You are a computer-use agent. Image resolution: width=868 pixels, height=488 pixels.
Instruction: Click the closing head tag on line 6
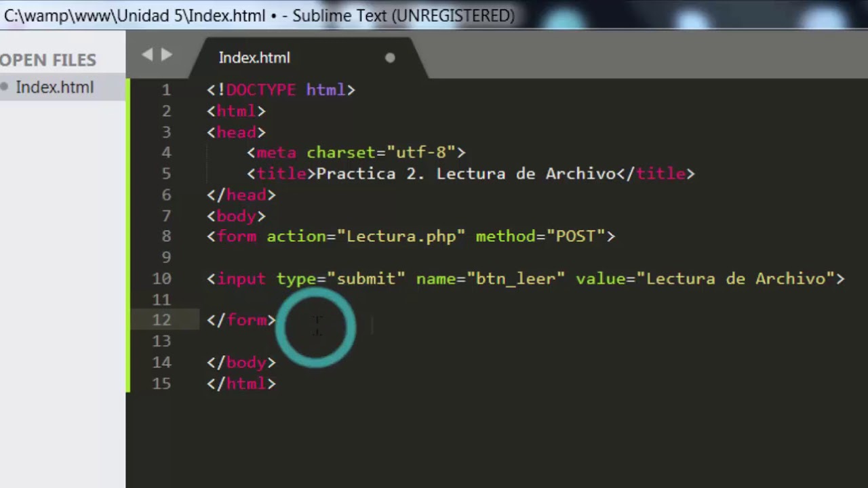point(241,195)
